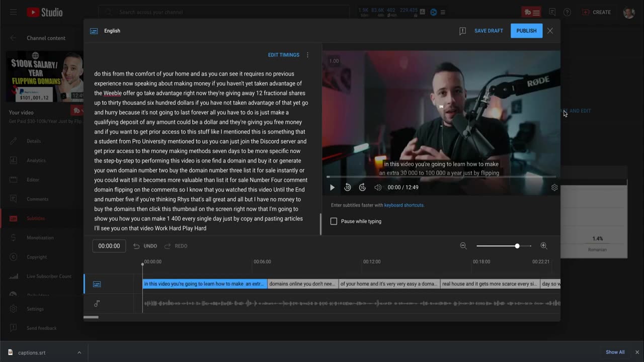Open Subtitles in the sidebar
The image size is (644, 362).
coord(36,218)
